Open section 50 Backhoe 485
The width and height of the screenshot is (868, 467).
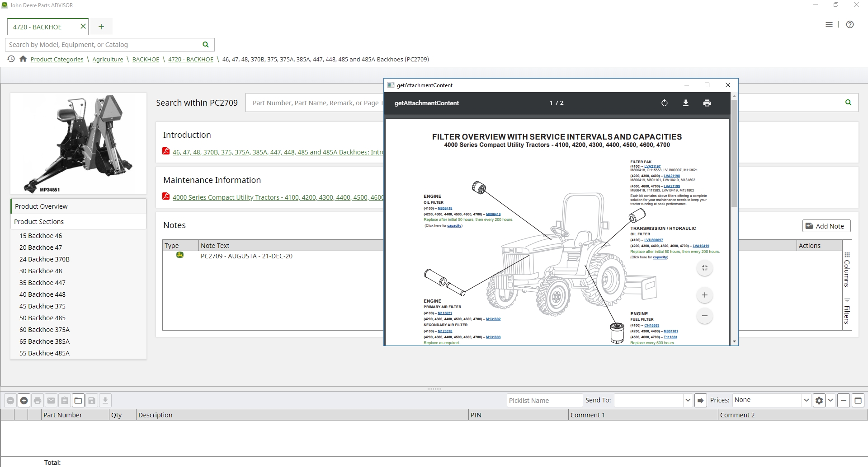tap(42, 318)
